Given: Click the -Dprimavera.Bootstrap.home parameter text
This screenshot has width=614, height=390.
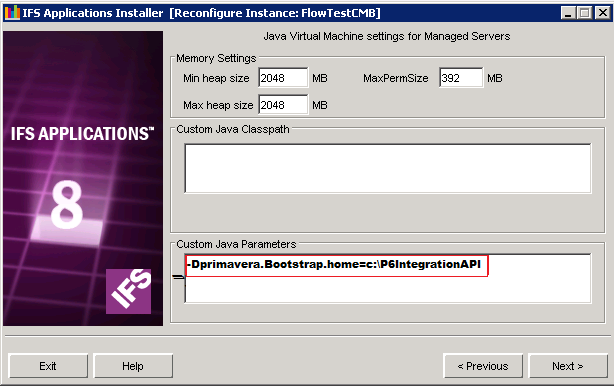Looking at the screenshot, I should (x=334, y=264).
